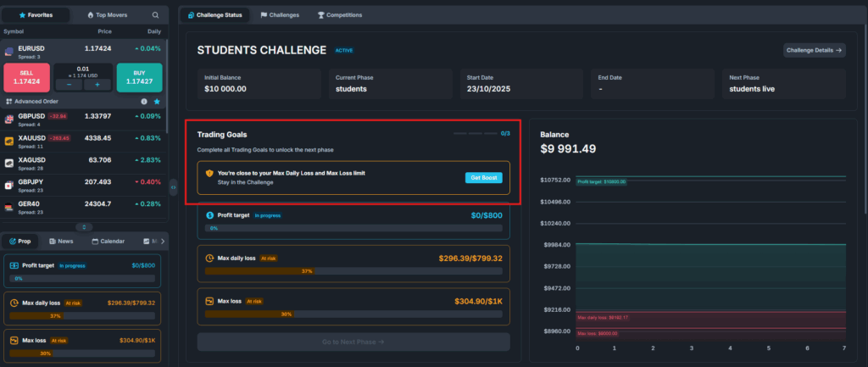This screenshot has height=367, width=868.
Task: Click the Get Boost button
Action: click(484, 177)
